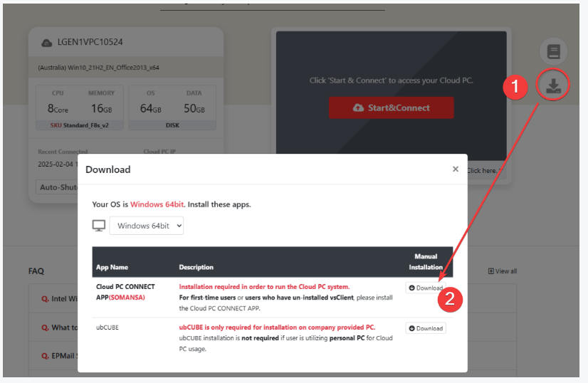The image size is (588, 383).
Task: Click the plus icon beside View all
Action: 491,271
